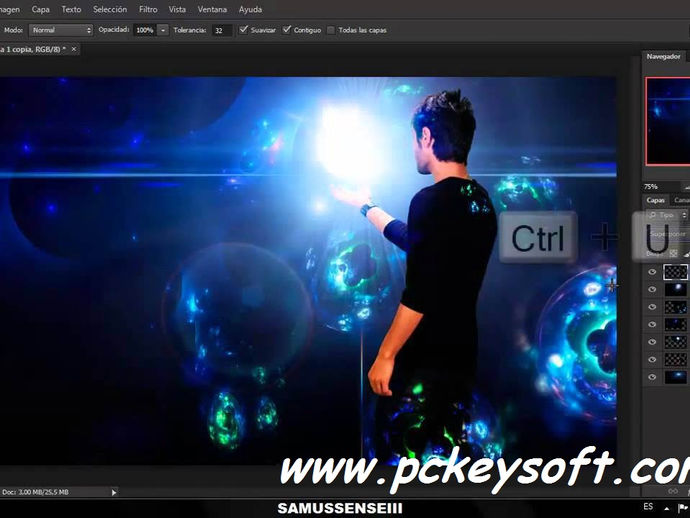
Task: Toggle visibility of the sixth layer from top
Action: [652, 360]
